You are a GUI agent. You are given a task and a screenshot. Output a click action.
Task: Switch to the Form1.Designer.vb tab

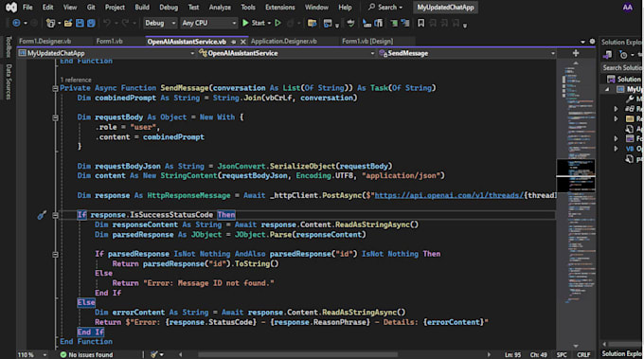coord(45,41)
